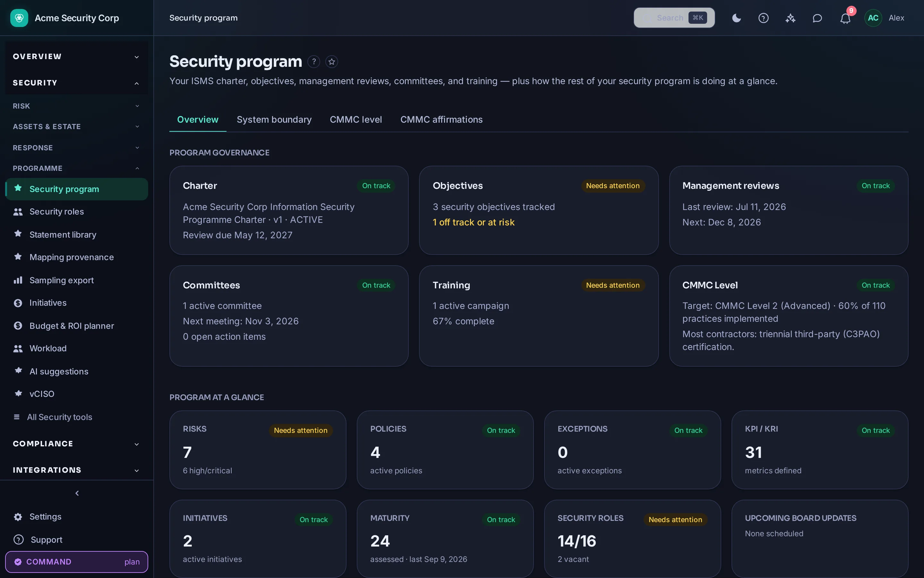Open the Management reviews card
This screenshot has width=924, height=578.
789,210
